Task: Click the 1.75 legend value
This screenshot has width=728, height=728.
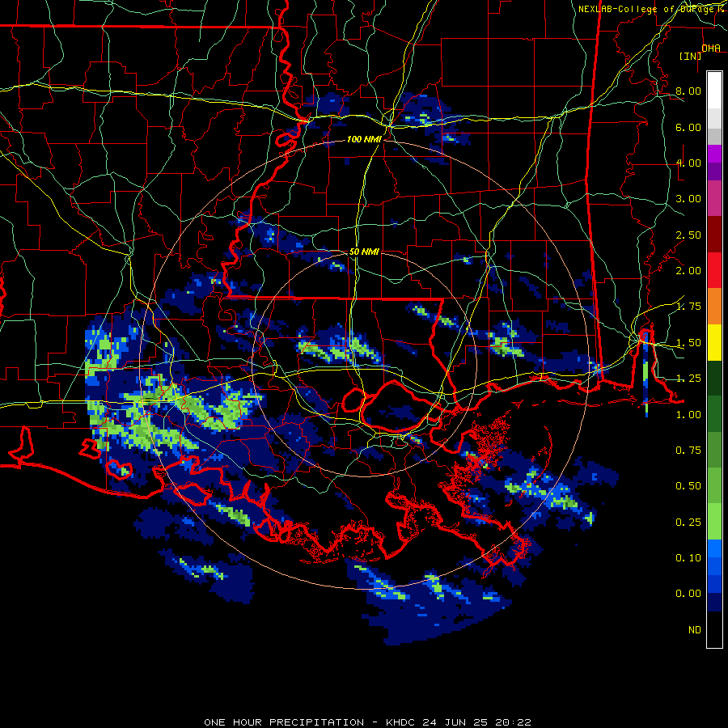Action: pos(688,307)
